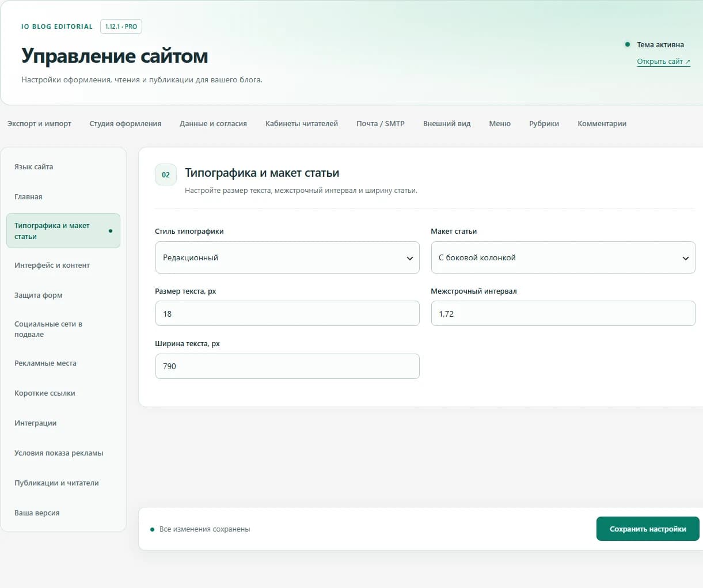Open Данные и согласия tab
The image size is (703, 588).
click(213, 123)
